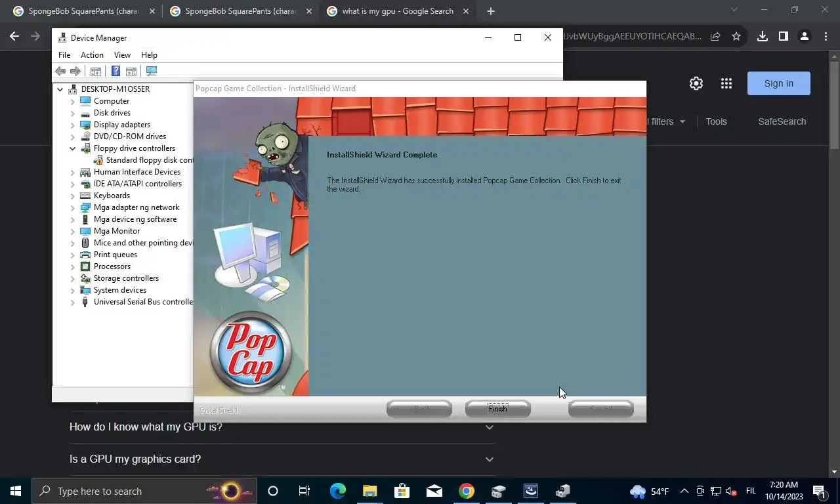The image size is (840, 504).
Task: Select Mga adapter ng network item
Action: coord(136,207)
